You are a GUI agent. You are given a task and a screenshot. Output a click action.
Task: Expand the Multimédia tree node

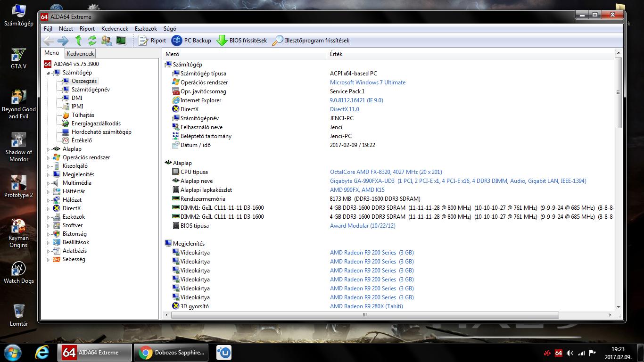coord(48,183)
